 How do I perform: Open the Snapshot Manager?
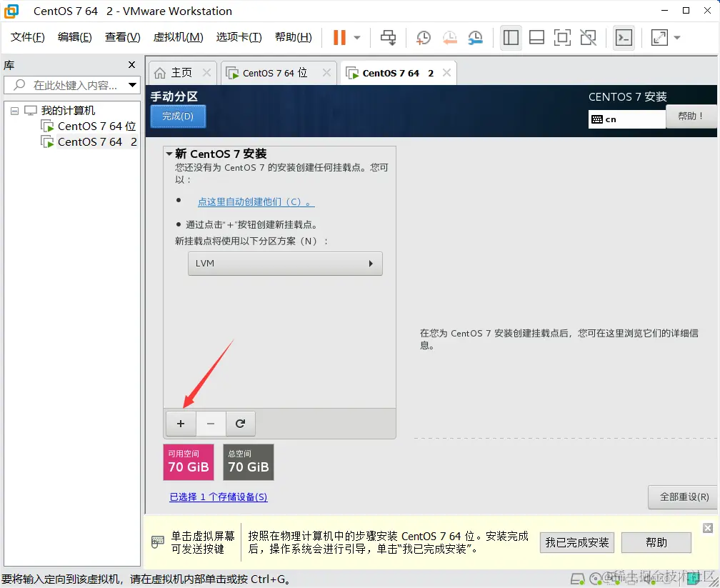[x=476, y=37]
